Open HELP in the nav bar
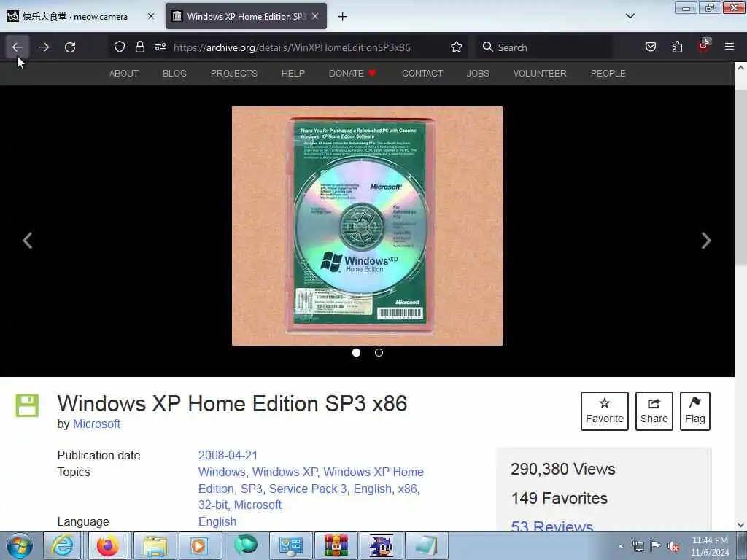Image resolution: width=747 pixels, height=560 pixels. [x=293, y=74]
